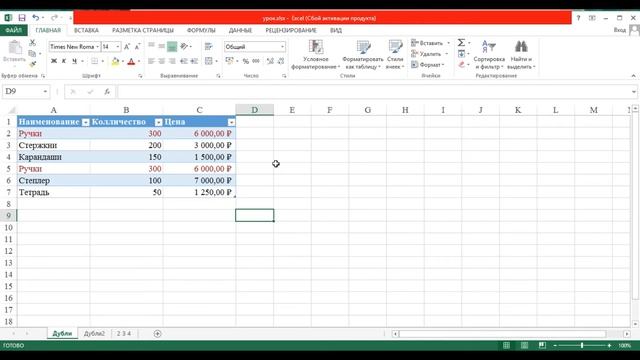Click the Вход sign-in link
Screen dimensions: 640x360
619,30
